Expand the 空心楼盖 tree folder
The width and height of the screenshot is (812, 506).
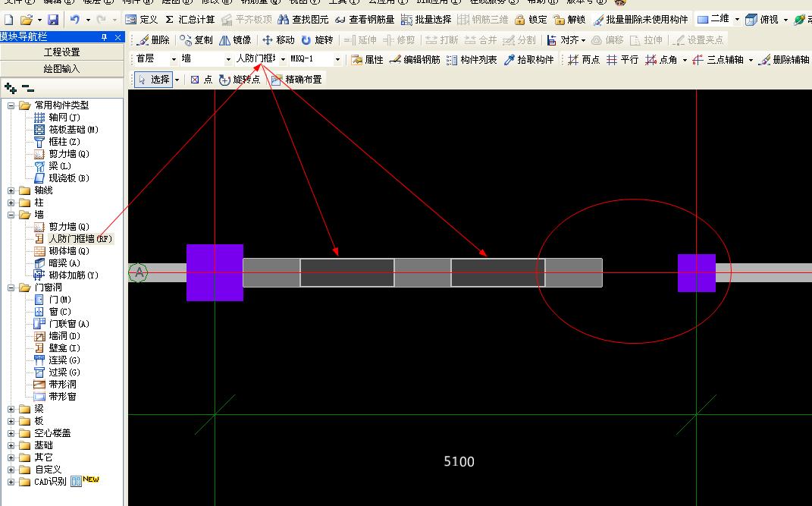pos(11,433)
